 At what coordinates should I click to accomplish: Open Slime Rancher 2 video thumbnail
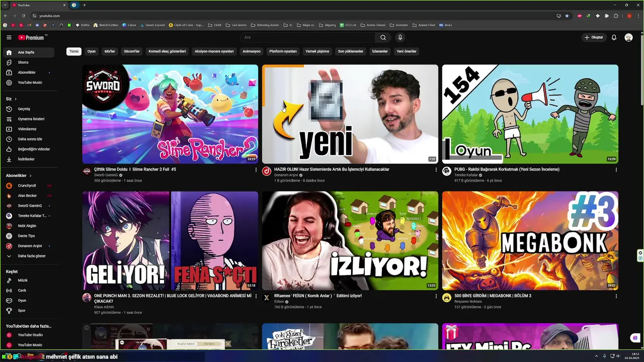(x=170, y=114)
